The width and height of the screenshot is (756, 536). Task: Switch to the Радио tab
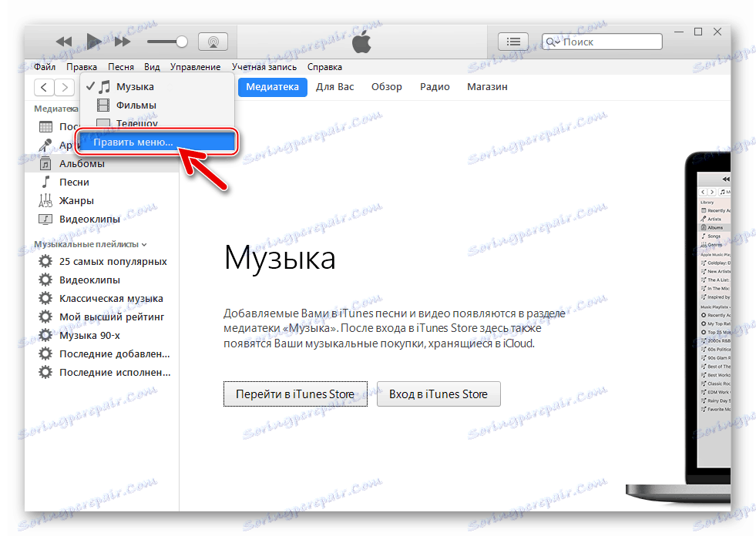435,87
